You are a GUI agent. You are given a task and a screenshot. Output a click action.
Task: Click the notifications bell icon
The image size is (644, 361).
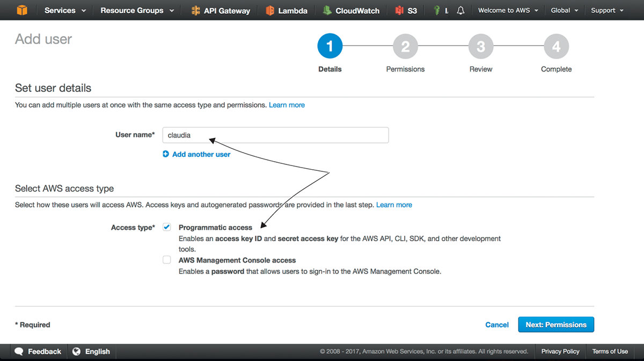pyautogui.click(x=460, y=11)
